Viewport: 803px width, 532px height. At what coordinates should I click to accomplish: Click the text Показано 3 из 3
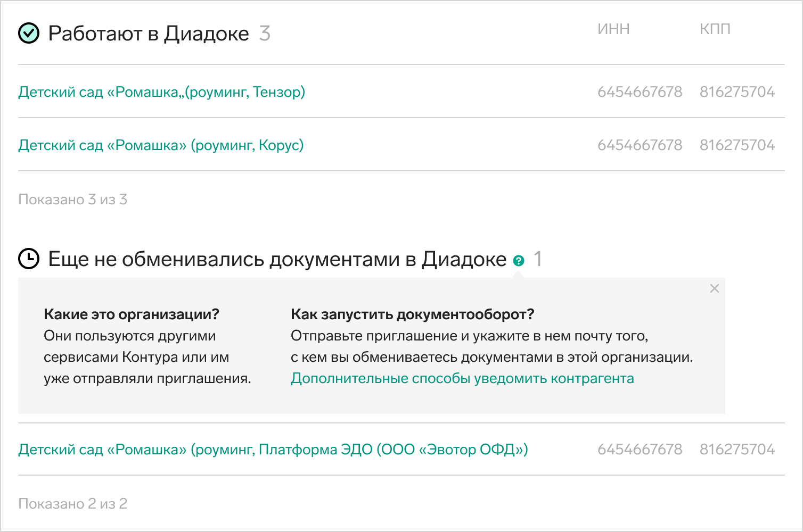click(x=73, y=199)
